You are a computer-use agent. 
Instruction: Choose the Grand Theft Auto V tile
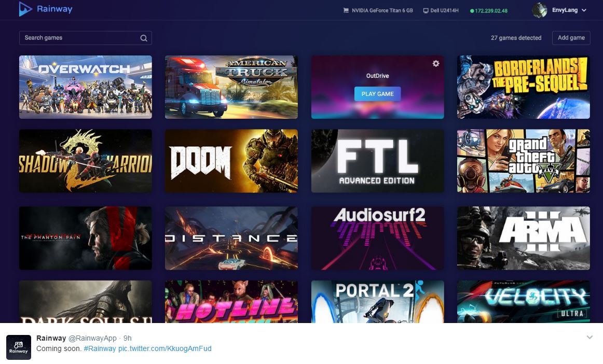523,161
